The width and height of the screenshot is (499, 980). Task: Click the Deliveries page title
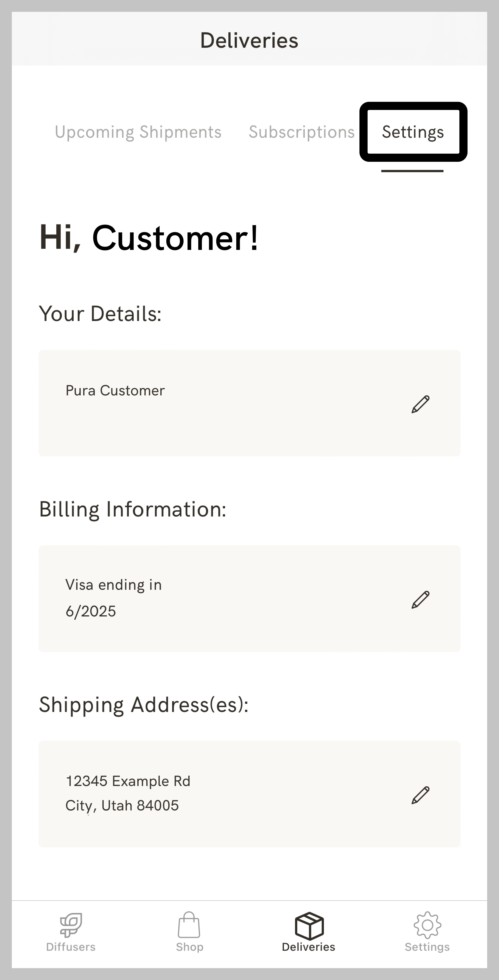point(249,40)
